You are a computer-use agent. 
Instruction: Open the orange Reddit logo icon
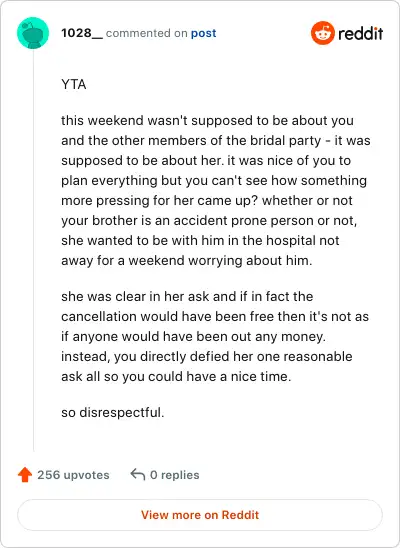pyautogui.click(x=322, y=33)
